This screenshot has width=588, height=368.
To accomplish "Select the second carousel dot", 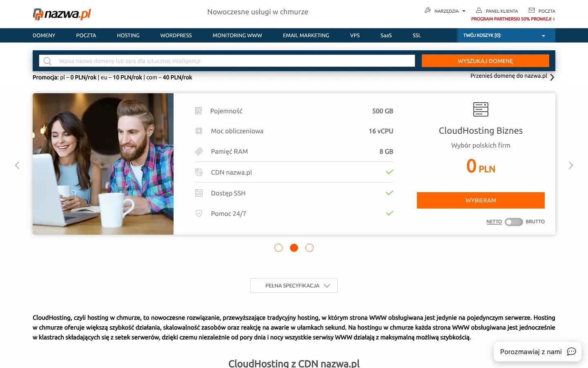I will (x=294, y=248).
